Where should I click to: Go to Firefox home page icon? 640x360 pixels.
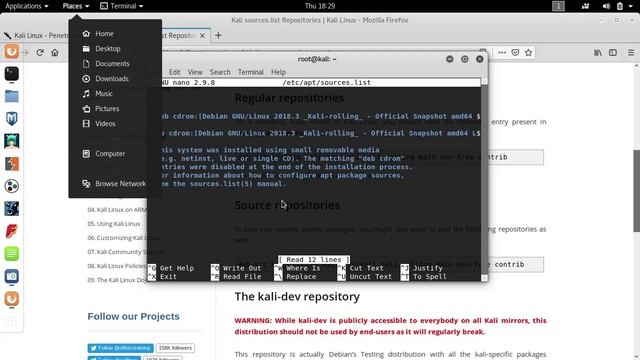pos(55,53)
